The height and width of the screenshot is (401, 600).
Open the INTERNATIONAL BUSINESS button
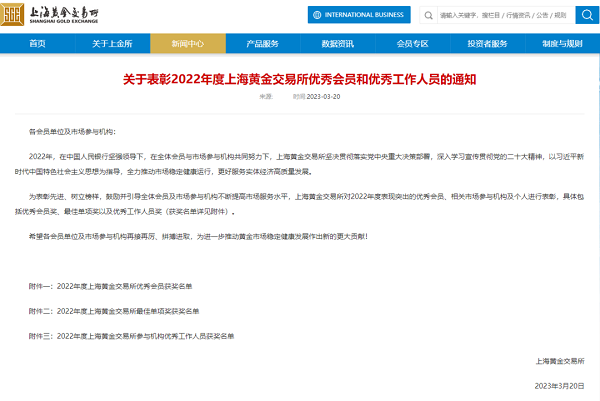point(359,15)
